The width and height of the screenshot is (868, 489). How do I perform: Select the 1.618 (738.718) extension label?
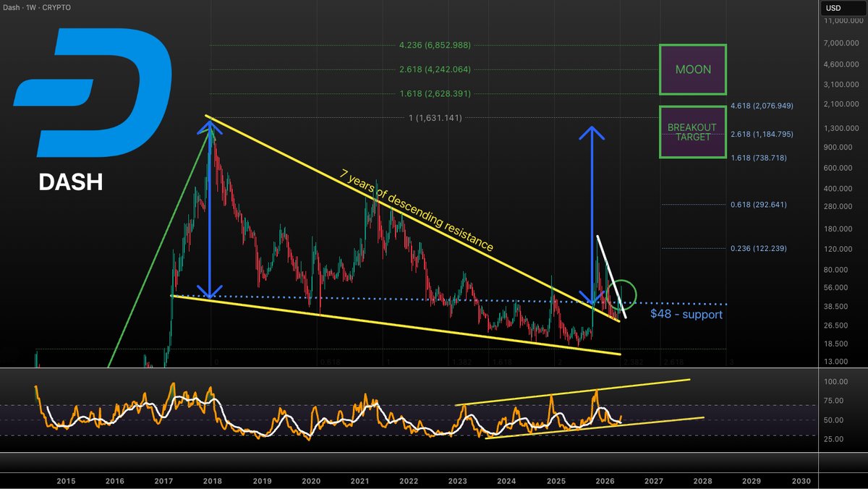coord(759,157)
